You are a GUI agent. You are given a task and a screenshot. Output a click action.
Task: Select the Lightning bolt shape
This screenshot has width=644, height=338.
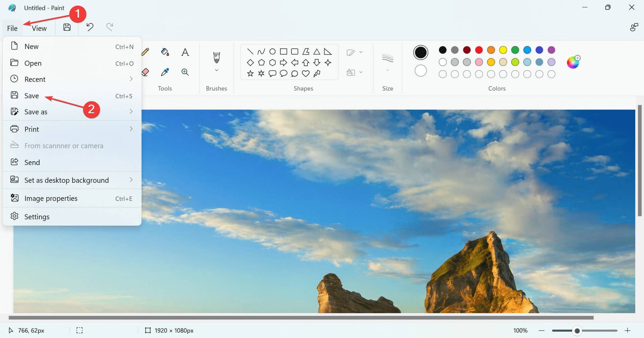coord(317,73)
